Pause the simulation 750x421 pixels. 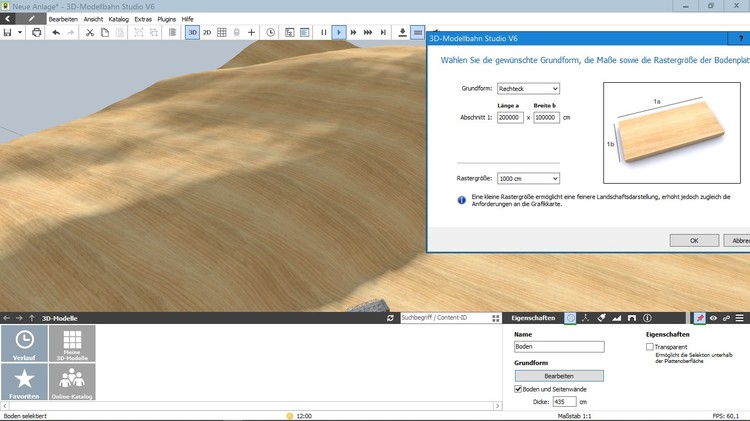pos(323,32)
